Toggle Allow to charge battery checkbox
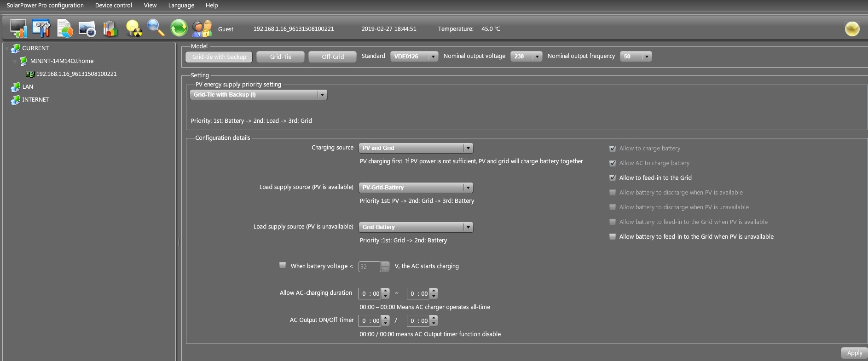The image size is (868, 361). [x=612, y=149]
